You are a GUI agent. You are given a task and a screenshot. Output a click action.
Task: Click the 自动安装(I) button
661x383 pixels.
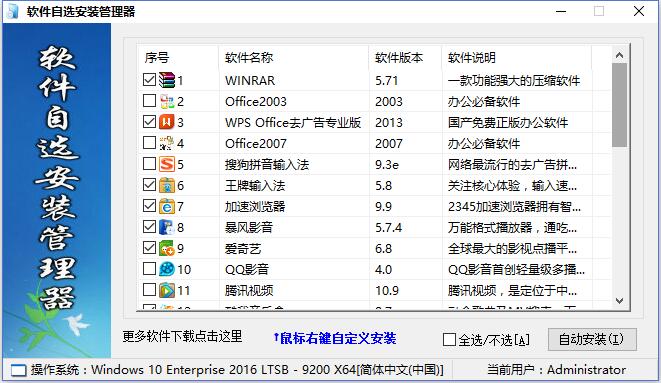[x=592, y=339]
